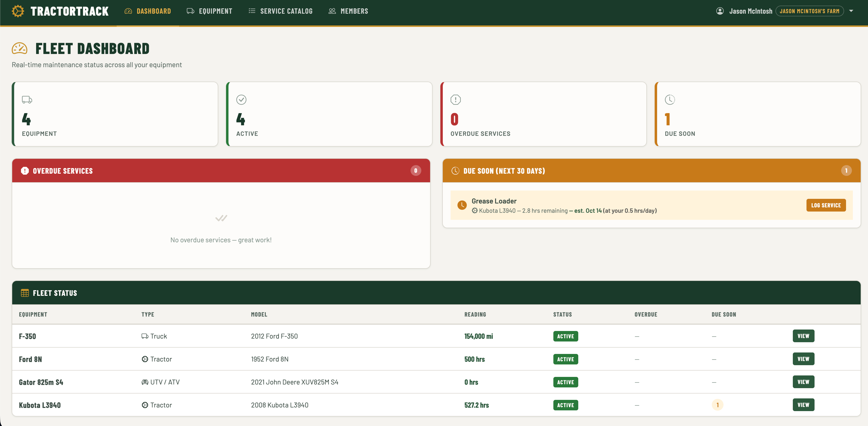This screenshot has height=426, width=868.
Task: Open the Members tab
Action: coord(348,11)
